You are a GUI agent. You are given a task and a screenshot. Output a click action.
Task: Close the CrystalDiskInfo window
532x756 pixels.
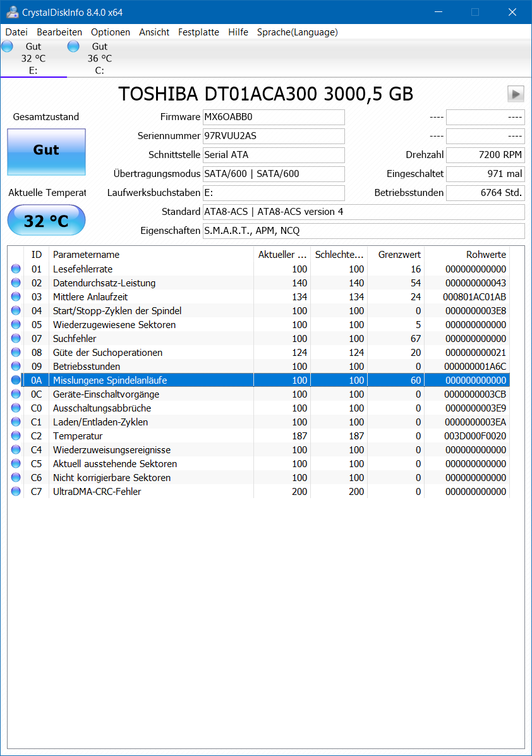(x=512, y=12)
